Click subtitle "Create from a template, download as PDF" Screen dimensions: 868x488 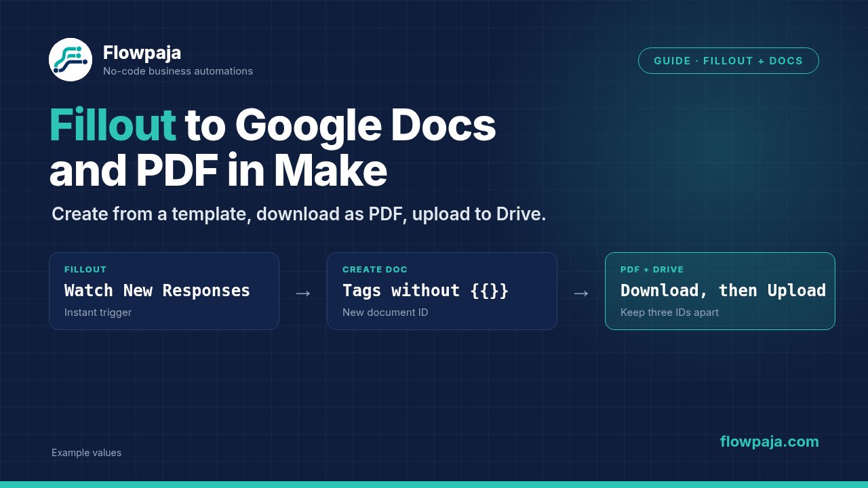point(229,214)
